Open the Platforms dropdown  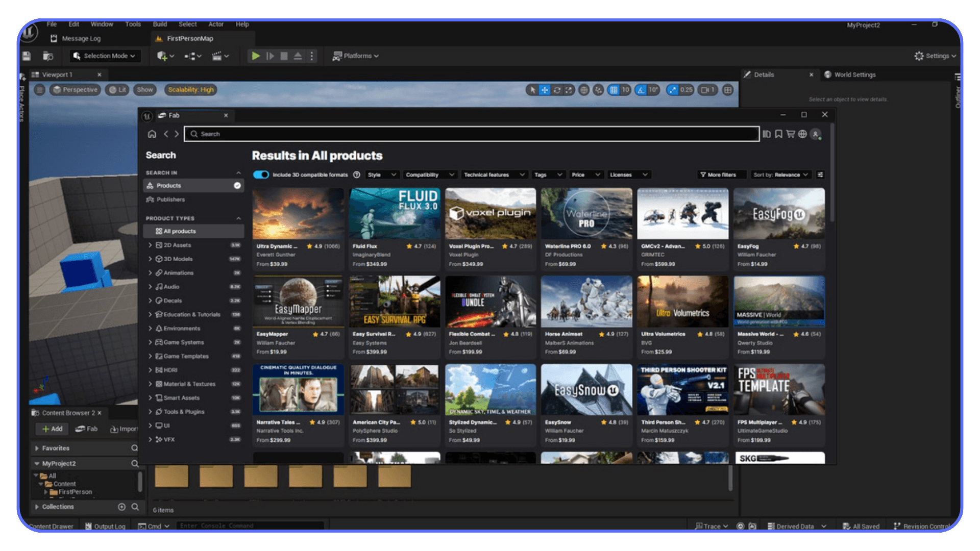coord(355,56)
